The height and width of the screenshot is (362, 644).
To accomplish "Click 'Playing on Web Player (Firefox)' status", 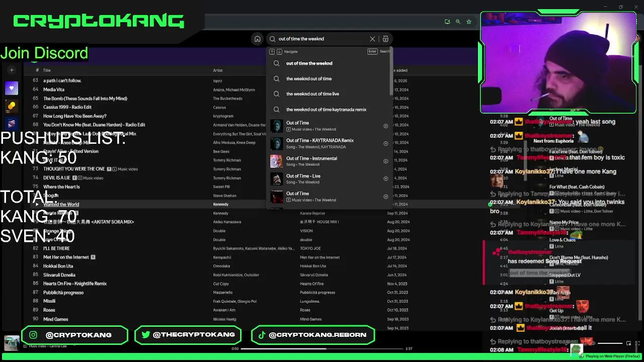I will tap(608, 356).
